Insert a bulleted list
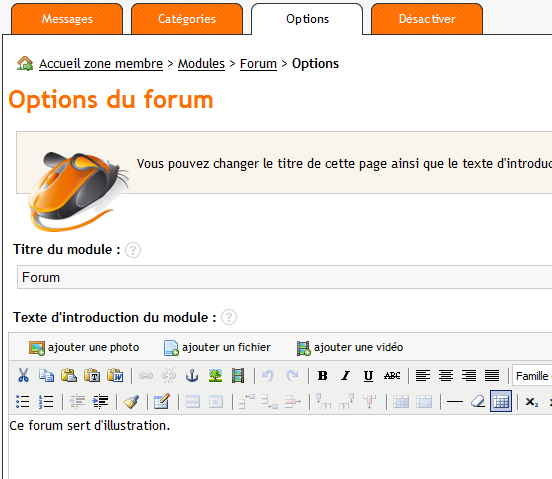 coord(23,402)
